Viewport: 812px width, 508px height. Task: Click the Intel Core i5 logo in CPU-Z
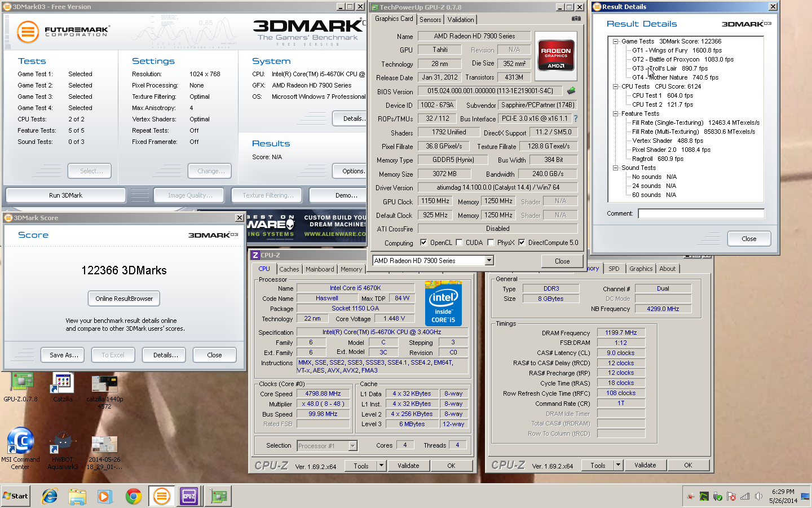pos(443,304)
